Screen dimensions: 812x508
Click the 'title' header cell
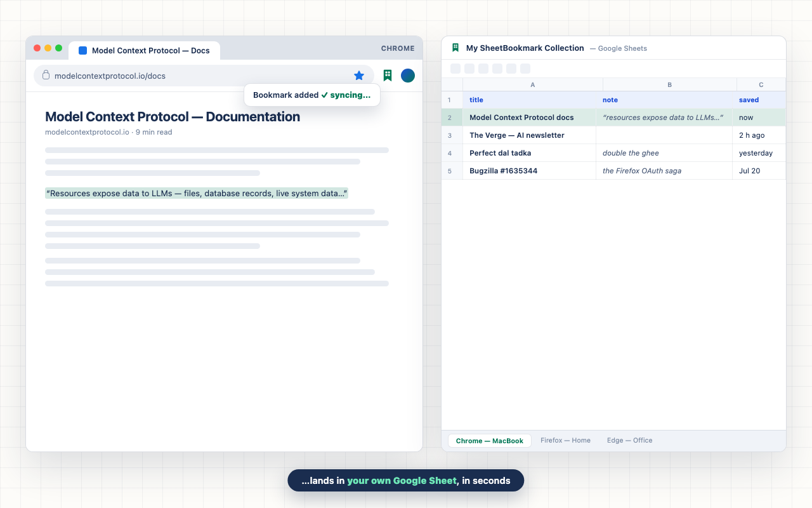pyautogui.click(x=529, y=100)
